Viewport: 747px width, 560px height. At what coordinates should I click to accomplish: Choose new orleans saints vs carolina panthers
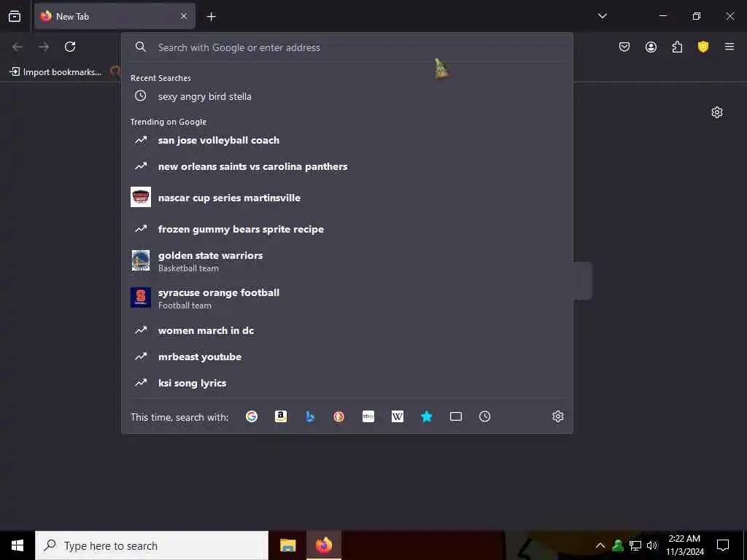(347, 166)
